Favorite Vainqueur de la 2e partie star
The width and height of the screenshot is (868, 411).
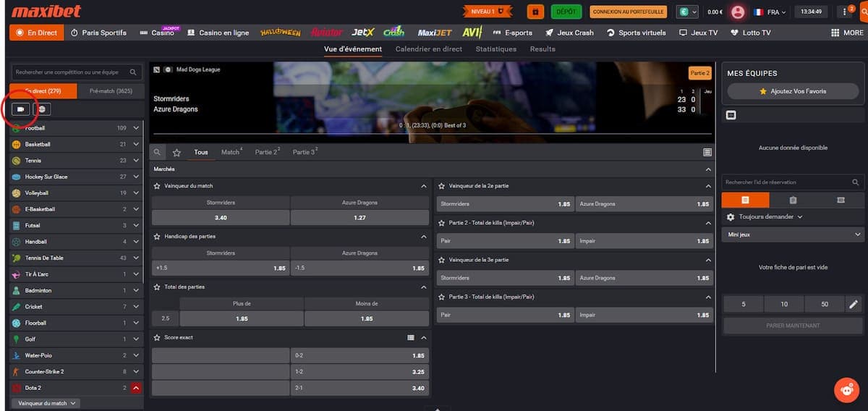(x=441, y=186)
